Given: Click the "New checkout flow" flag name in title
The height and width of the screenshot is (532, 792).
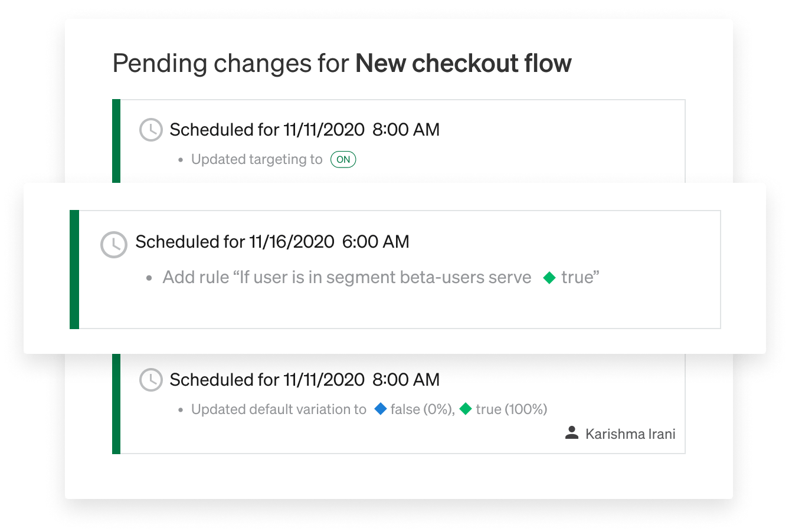Looking at the screenshot, I should click(x=463, y=63).
